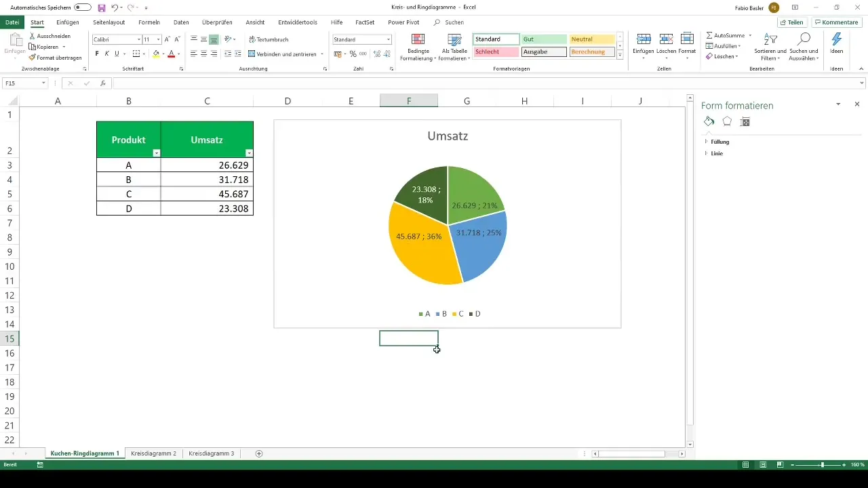Toggle underline formatting (U)
The width and height of the screenshot is (868, 488).
point(117,54)
